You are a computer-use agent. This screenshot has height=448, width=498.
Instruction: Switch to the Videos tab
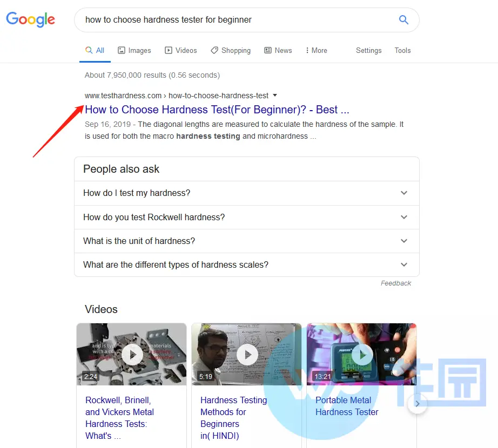pyautogui.click(x=181, y=50)
